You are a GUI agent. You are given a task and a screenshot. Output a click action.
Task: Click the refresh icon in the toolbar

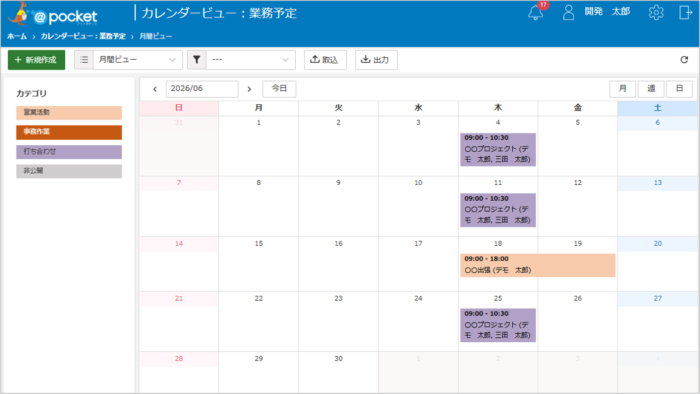[684, 60]
